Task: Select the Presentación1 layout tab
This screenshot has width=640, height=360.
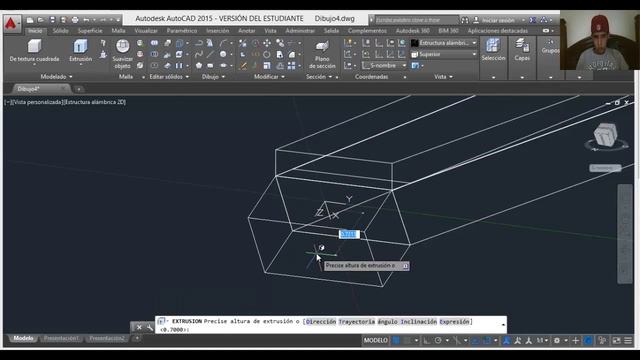Action: coord(61,338)
